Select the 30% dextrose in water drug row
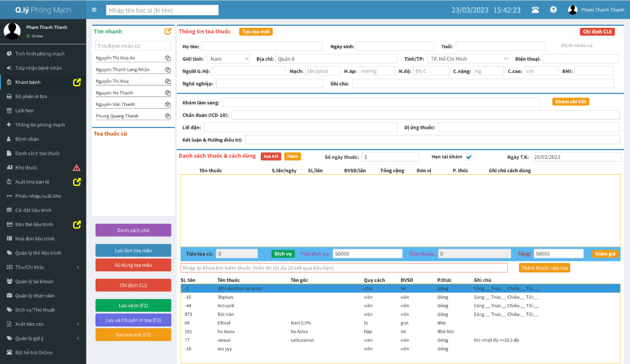 (315, 288)
